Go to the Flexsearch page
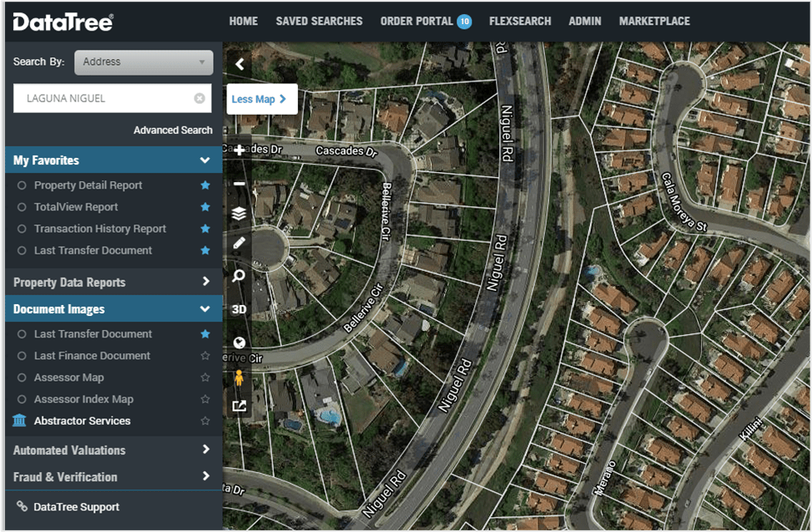 click(519, 21)
